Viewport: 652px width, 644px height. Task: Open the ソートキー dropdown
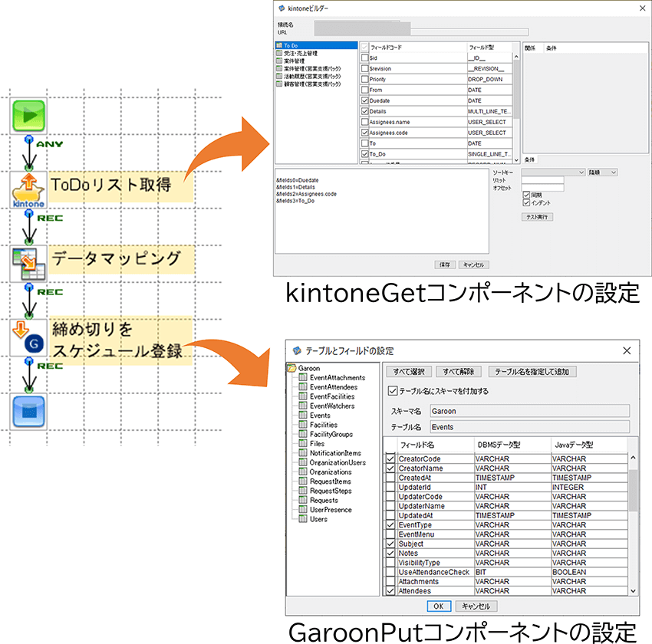(x=554, y=172)
